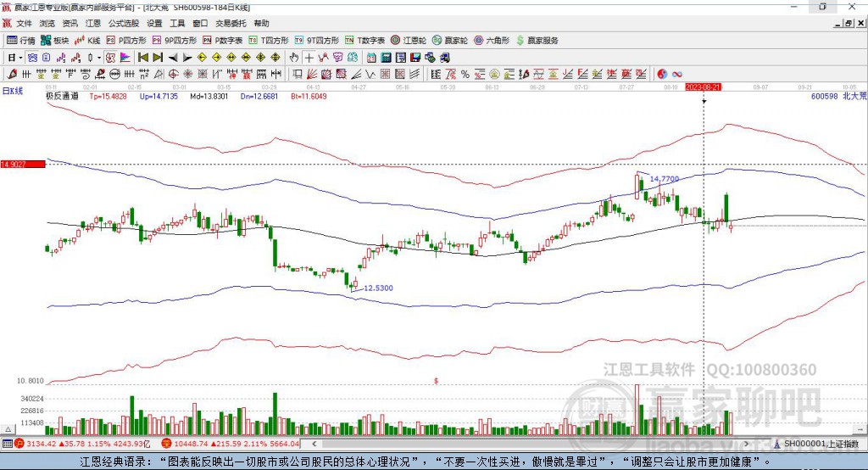Click the Tp=15.4828 value
The height and width of the screenshot is (470, 868).
pos(108,96)
